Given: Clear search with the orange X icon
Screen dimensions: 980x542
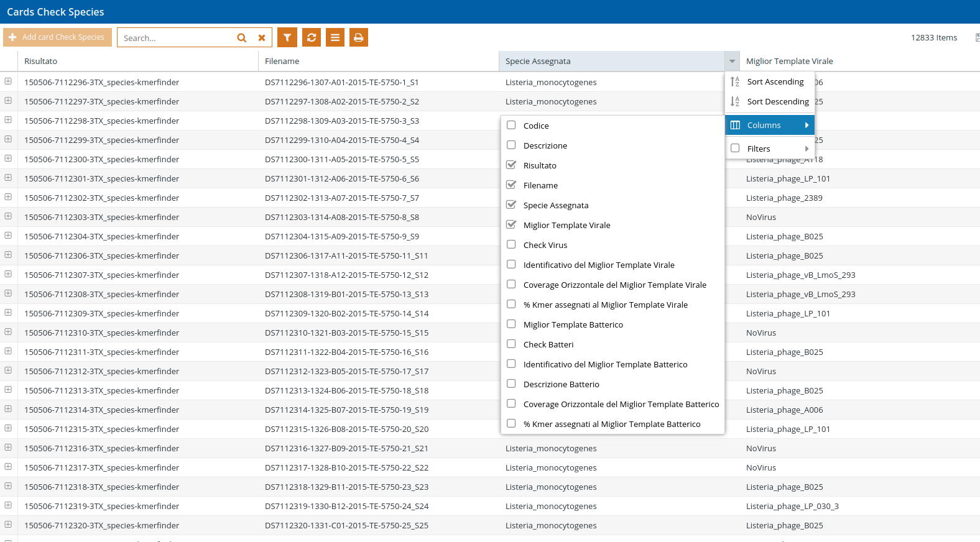Looking at the screenshot, I should click(x=262, y=38).
